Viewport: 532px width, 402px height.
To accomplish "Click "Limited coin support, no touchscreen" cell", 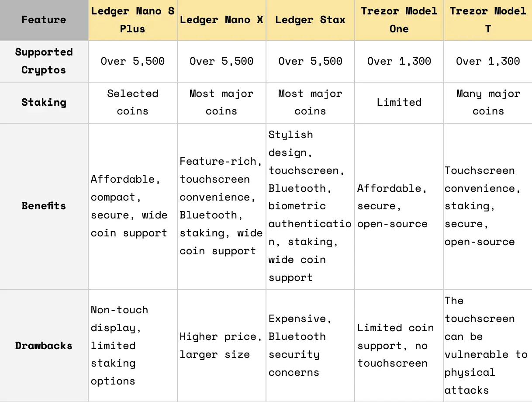I will click(399, 346).
